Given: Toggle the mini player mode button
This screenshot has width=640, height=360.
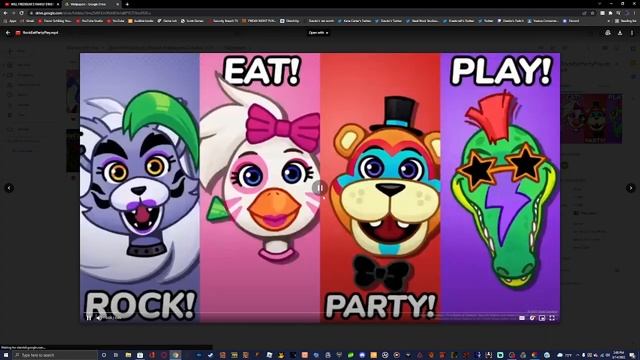Looking at the screenshot, I should click(542, 318).
